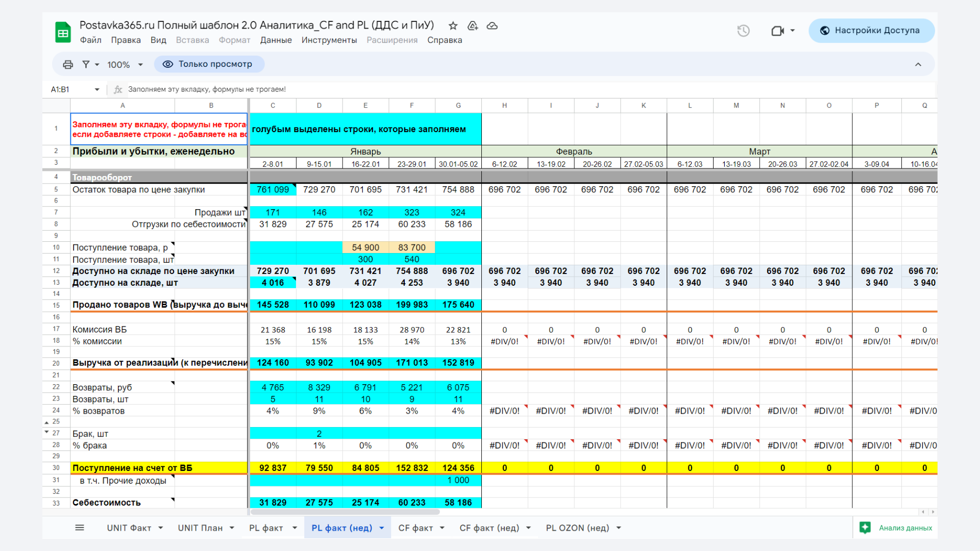Image resolution: width=980 pixels, height=551 pixels.
Task: Open the PL OZON (нед) tab dropdown arrow
Action: (619, 528)
